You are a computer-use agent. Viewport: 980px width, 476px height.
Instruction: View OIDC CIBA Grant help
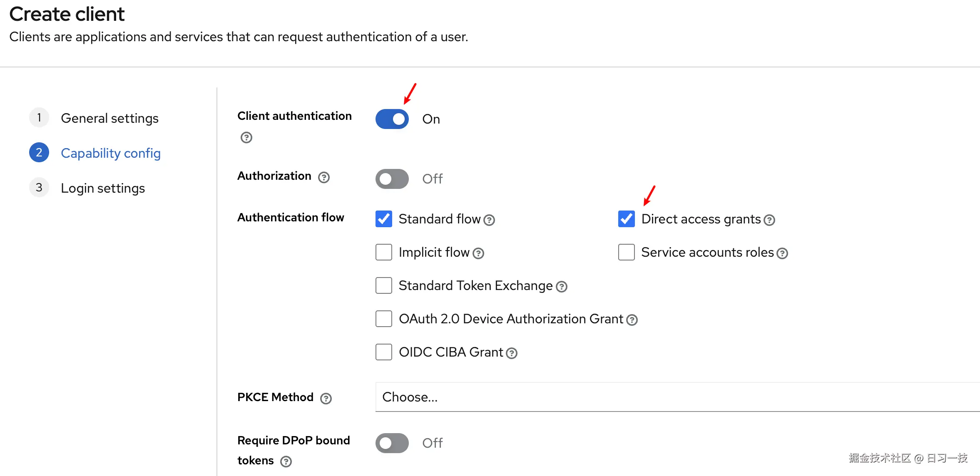[x=512, y=353]
